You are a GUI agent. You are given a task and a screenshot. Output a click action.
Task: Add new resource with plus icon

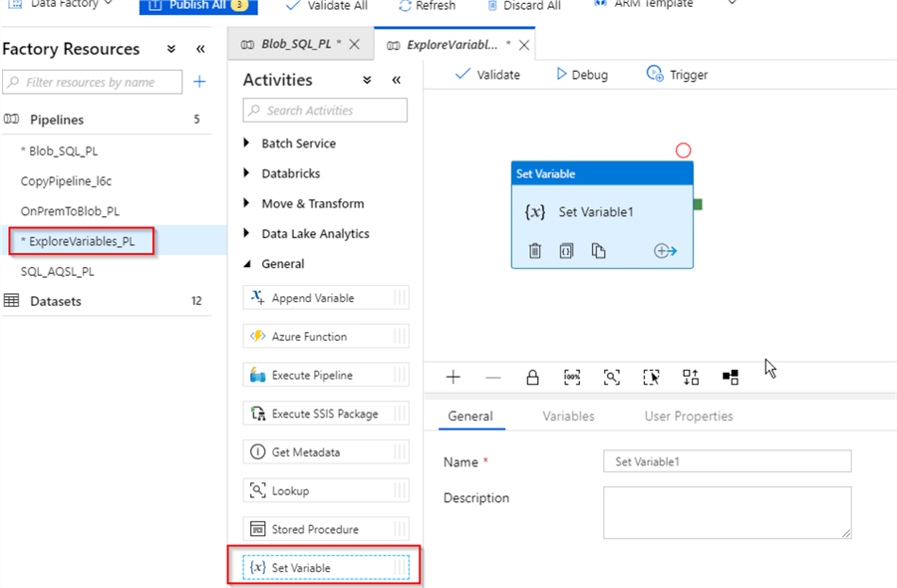tap(199, 82)
